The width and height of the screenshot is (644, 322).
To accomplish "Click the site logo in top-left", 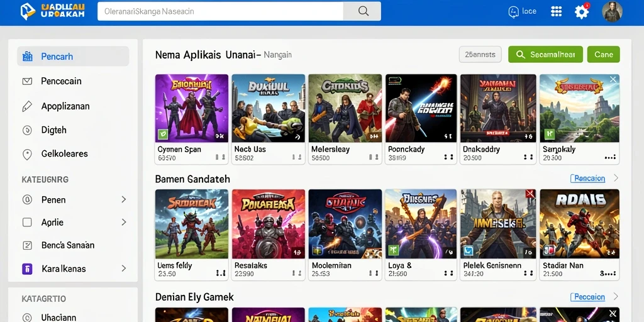I will pos(28,11).
